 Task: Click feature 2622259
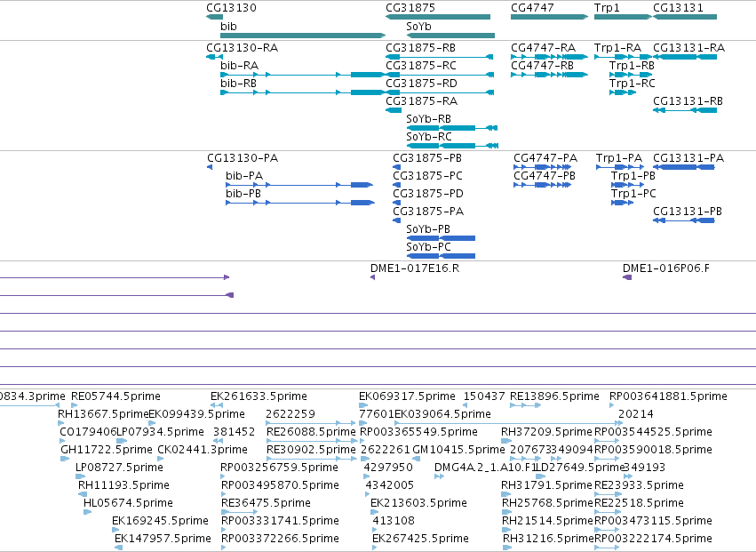311,423
